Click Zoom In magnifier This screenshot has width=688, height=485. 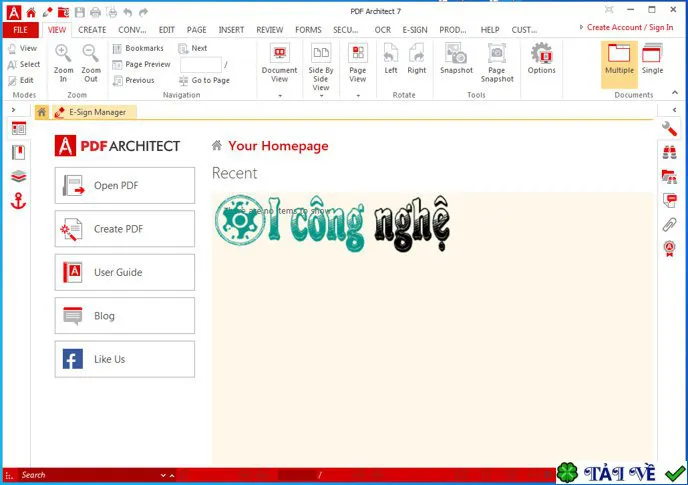[63, 63]
